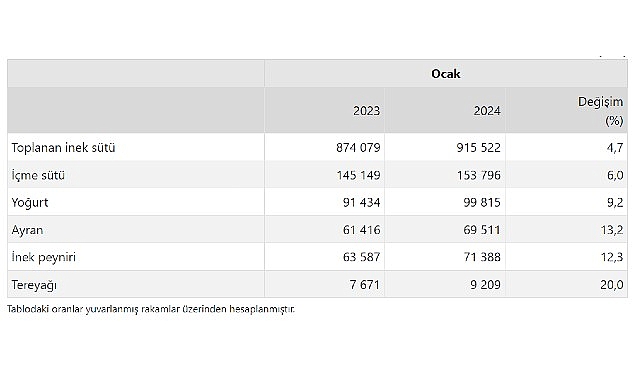Click the Değişim (%) column header
The width and height of the screenshot is (641, 380).
pos(600,111)
